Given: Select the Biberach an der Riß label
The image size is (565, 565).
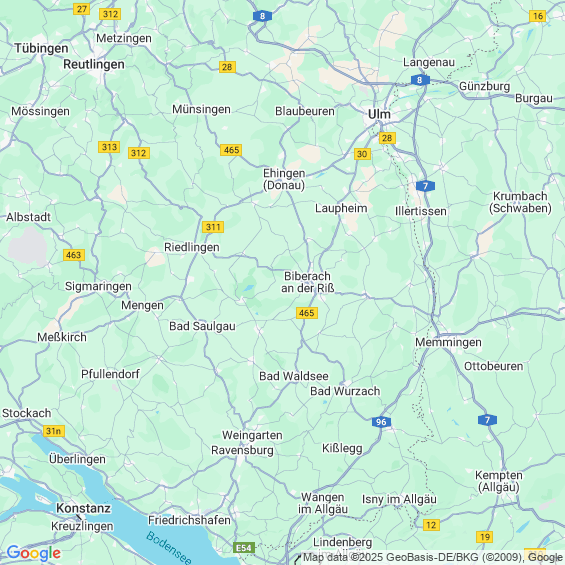Looking at the screenshot, I should click(308, 282).
